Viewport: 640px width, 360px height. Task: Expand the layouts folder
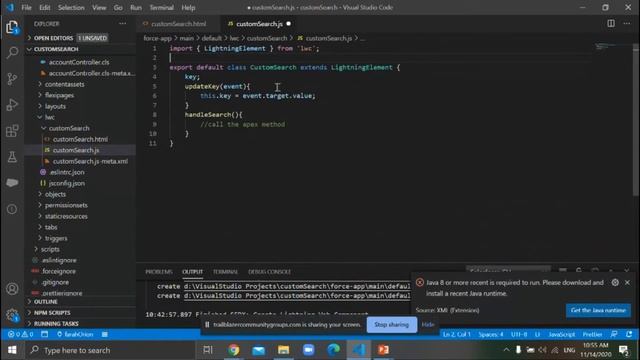pyautogui.click(x=55, y=106)
